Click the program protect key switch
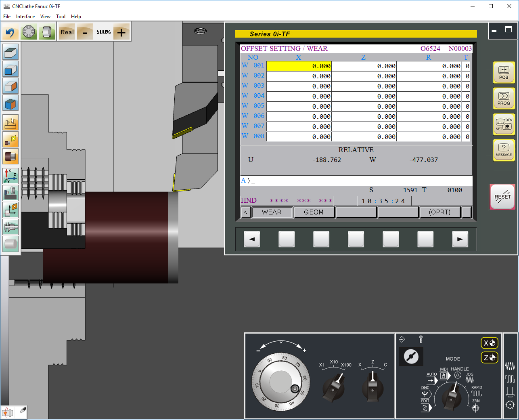The image size is (519, 420). point(411,356)
